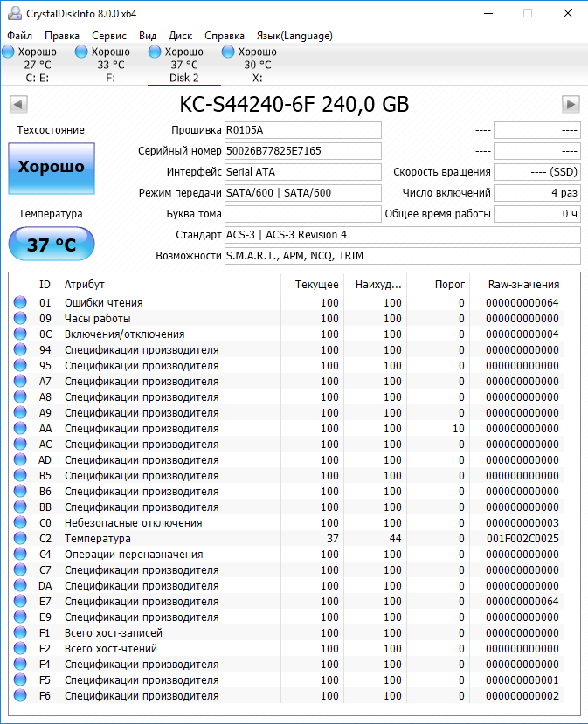
Task: Select the C: E: disk tab
Action: [37, 65]
